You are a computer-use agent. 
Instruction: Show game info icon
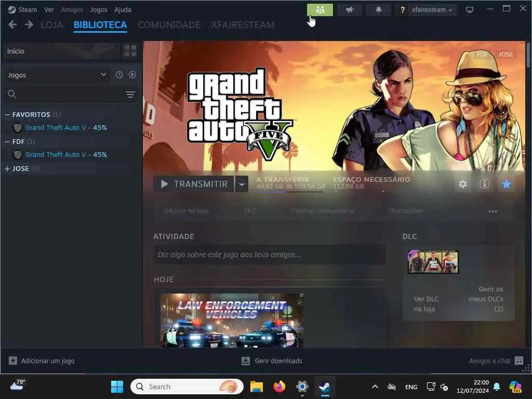tap(485, 184)
